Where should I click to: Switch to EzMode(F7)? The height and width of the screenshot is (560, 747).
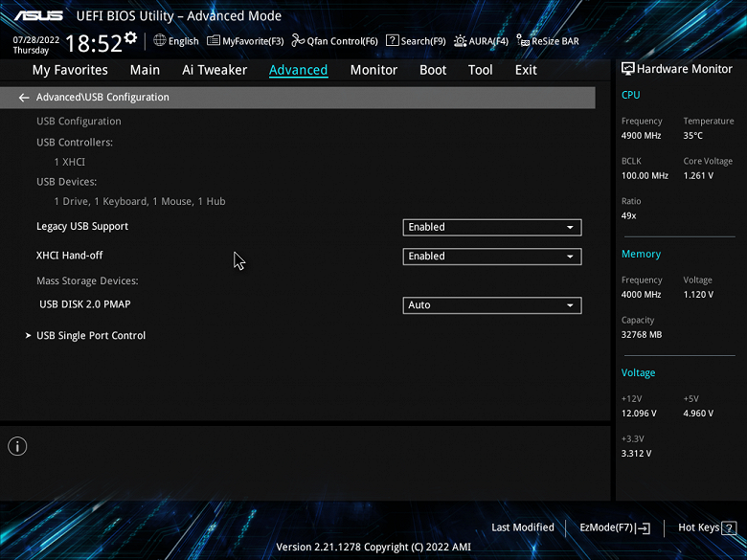point(615,527)
